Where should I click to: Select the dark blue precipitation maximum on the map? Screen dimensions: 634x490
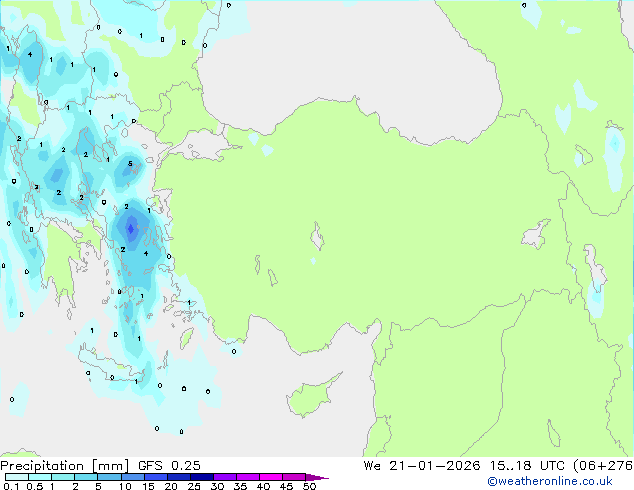click(x=131, y=229)
